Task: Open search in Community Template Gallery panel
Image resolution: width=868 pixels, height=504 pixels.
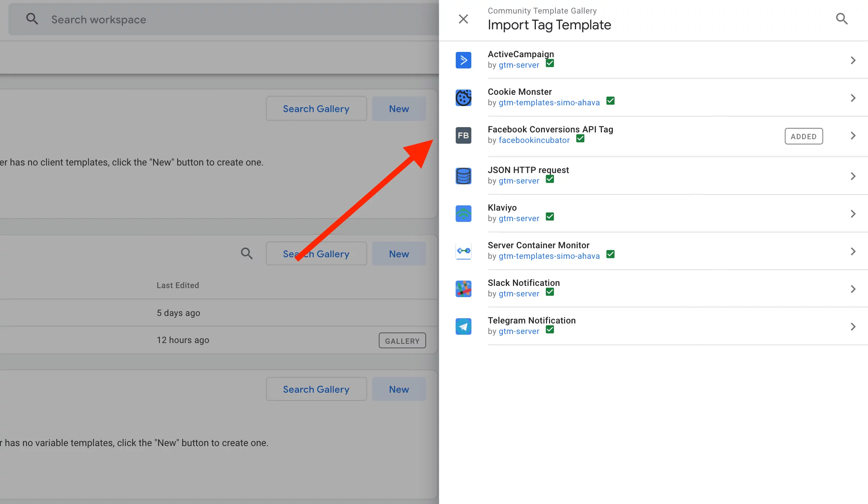Action: 842,19
